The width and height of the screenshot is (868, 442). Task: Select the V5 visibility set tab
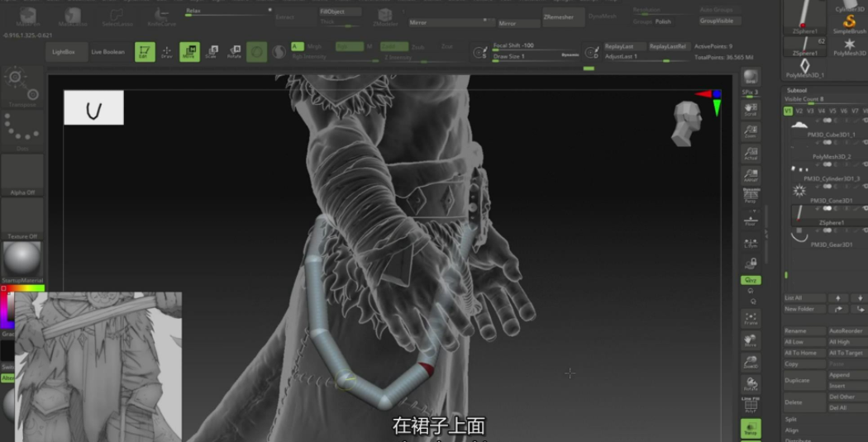tap(832, 112)
